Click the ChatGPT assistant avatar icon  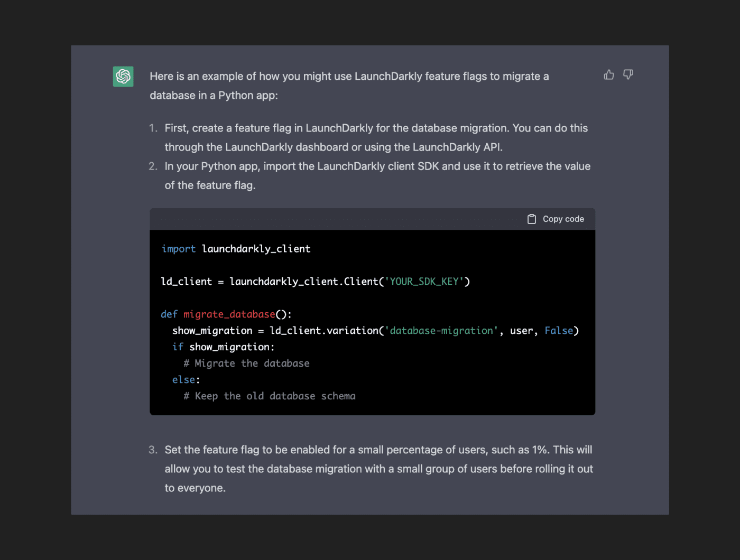tap(123, 77)
